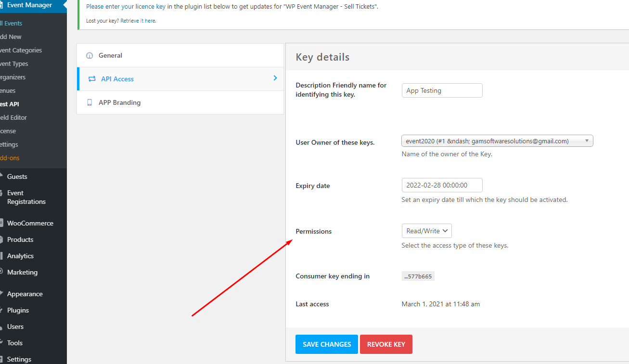
Task: Open the Permissions Read/Write dropdown
Action: 426,230
